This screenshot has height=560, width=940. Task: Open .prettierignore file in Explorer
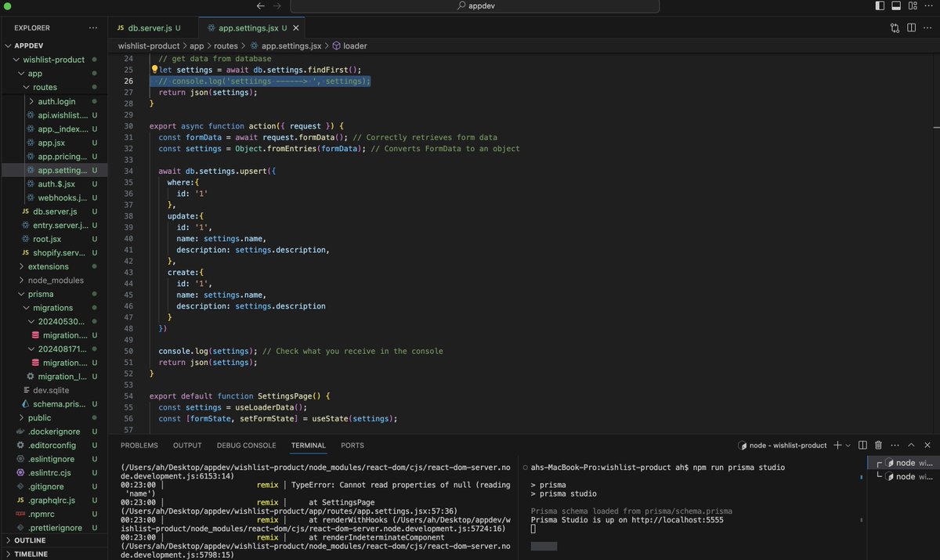point(54,528)
